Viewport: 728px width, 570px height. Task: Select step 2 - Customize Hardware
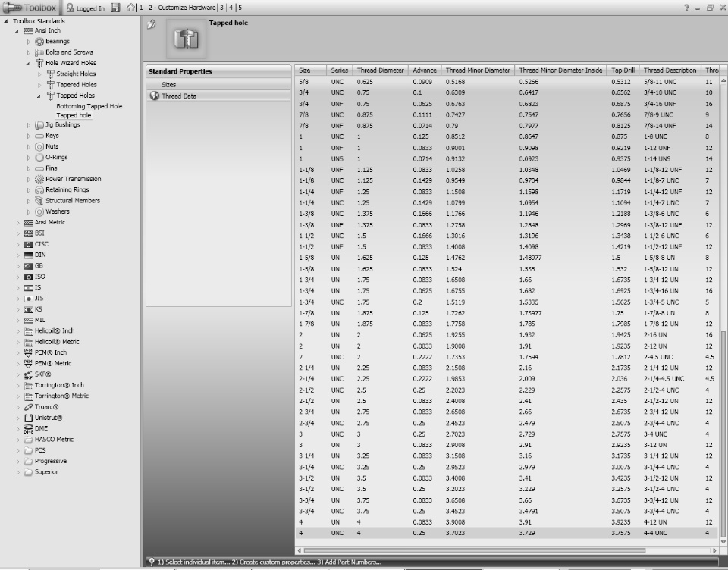pyautogui.click(x=181, y=8)
